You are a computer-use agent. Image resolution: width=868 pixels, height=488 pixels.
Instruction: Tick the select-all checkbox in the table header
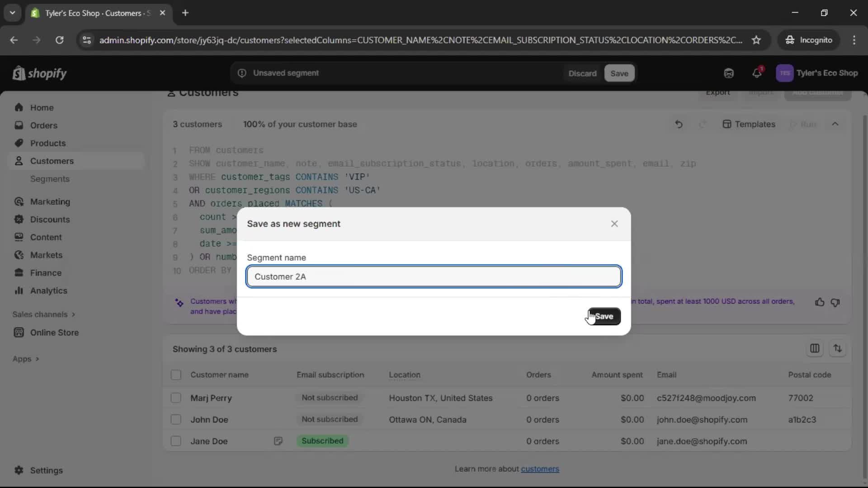pos(176,375)
